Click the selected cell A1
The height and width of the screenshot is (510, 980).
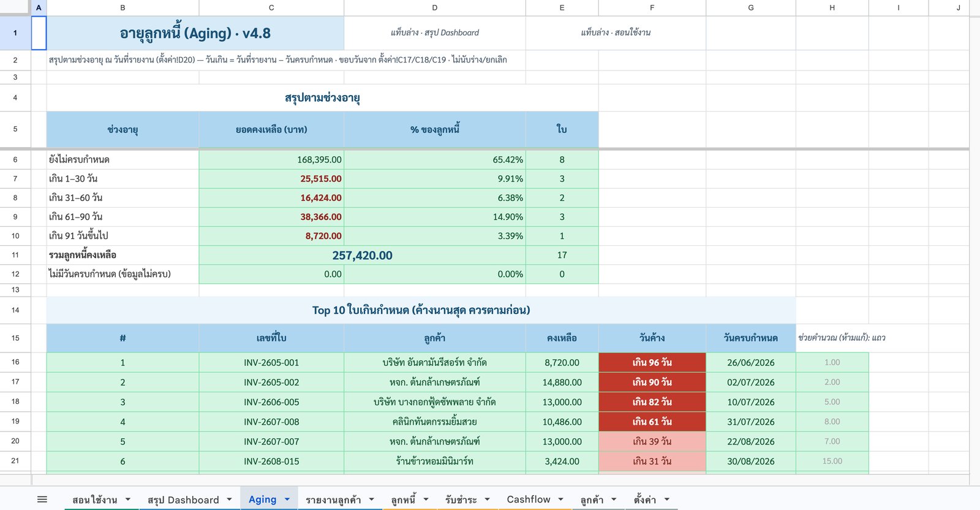click(39, 33)
